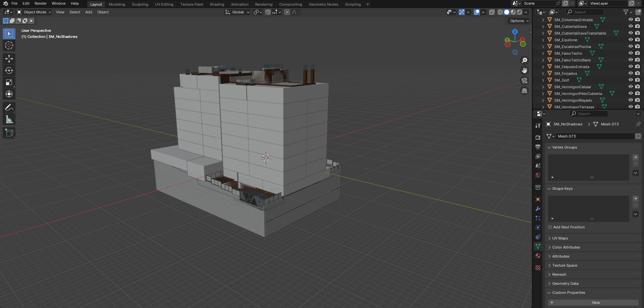Image resolution: width=644 pixels, height=308 pixels.
Task: Toggle visibility of SM_Forjados
Action: [x=631, y=73]
